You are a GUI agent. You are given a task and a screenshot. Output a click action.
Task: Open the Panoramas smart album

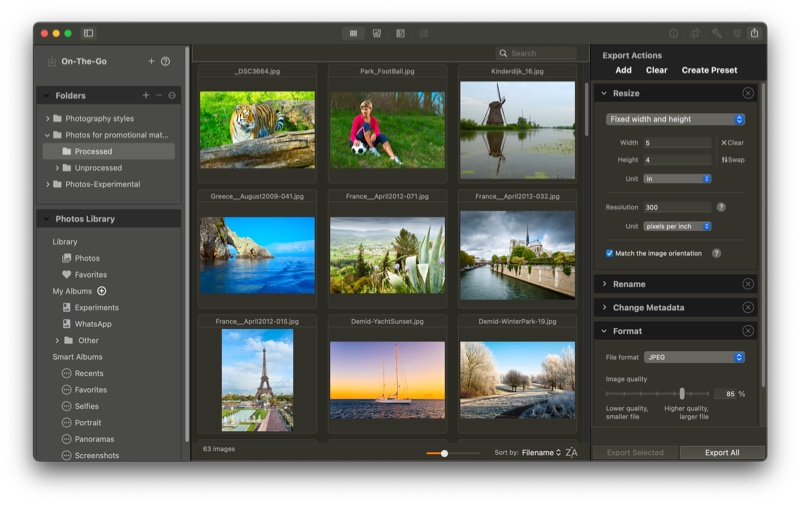(x=88, y=439)
